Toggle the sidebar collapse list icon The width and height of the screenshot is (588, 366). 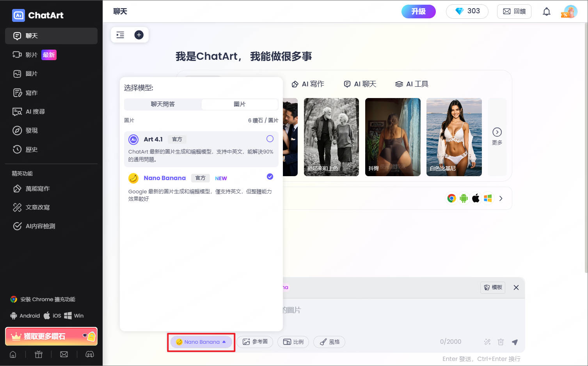(120, 35)
